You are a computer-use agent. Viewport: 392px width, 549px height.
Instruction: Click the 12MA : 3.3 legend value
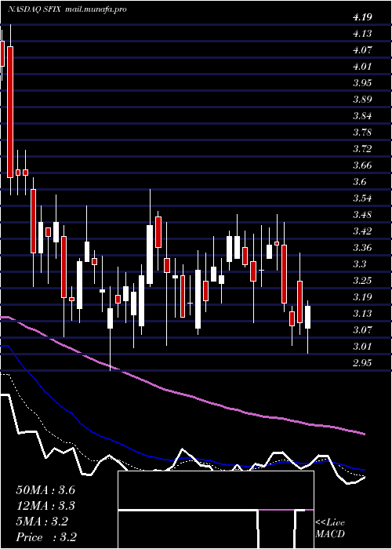click(x=45, y=506)
